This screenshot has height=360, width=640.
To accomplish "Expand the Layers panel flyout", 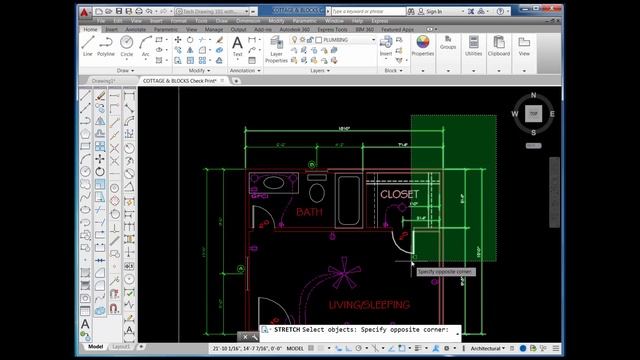I will click(x=320, y=71).
